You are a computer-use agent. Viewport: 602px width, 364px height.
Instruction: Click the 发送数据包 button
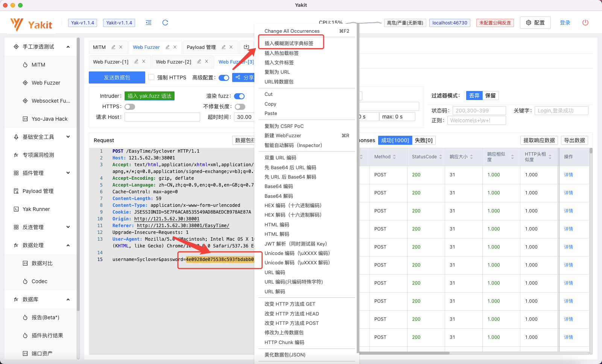117,77
